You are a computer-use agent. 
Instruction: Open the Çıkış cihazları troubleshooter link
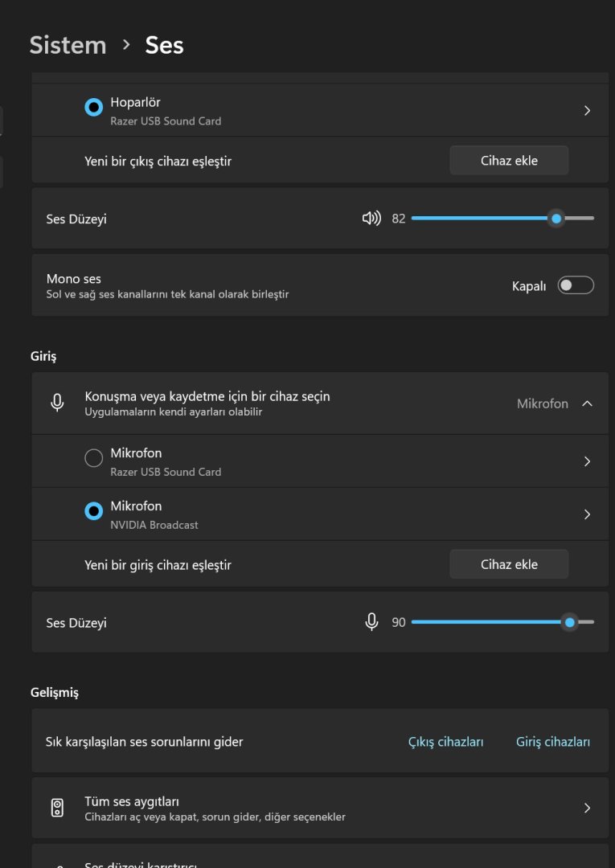pyautogui.click(x=445, y=742)
